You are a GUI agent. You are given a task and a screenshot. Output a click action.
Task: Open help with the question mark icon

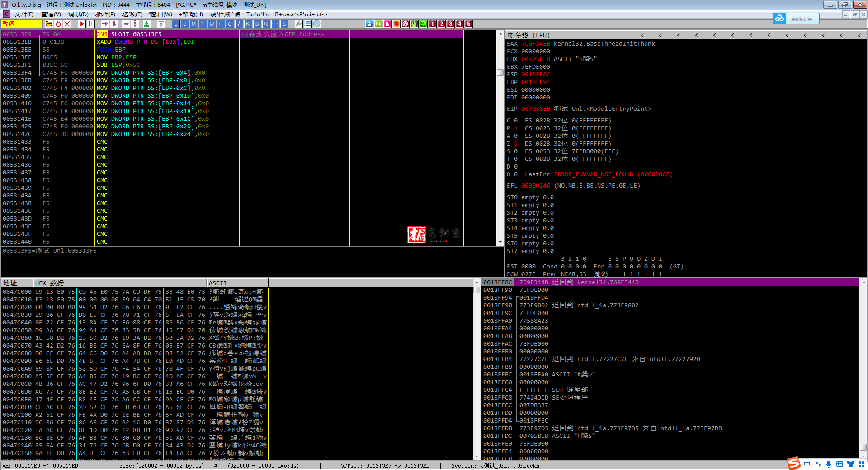pyautogui.click(x=317, y=24)
